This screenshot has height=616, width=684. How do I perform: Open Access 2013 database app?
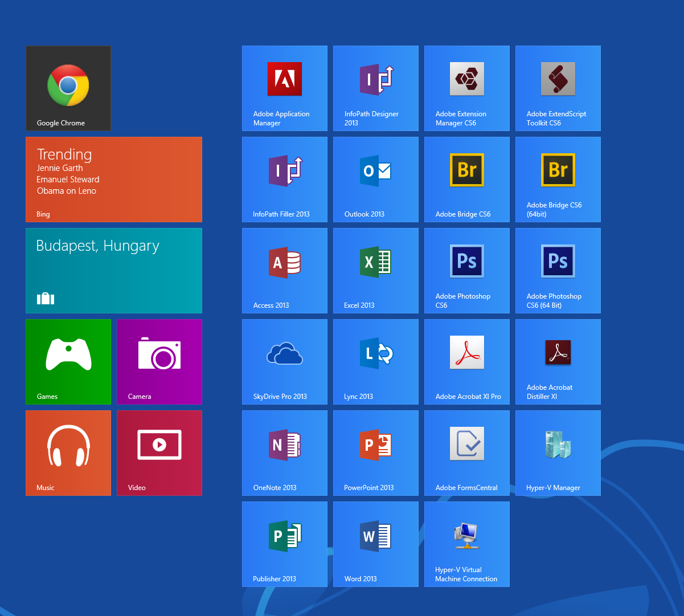click(x=285, y=270)
